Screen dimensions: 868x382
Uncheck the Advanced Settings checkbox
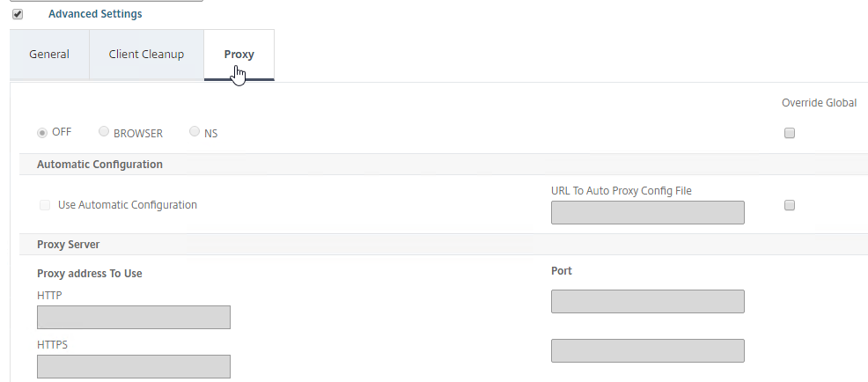(18, 14)
